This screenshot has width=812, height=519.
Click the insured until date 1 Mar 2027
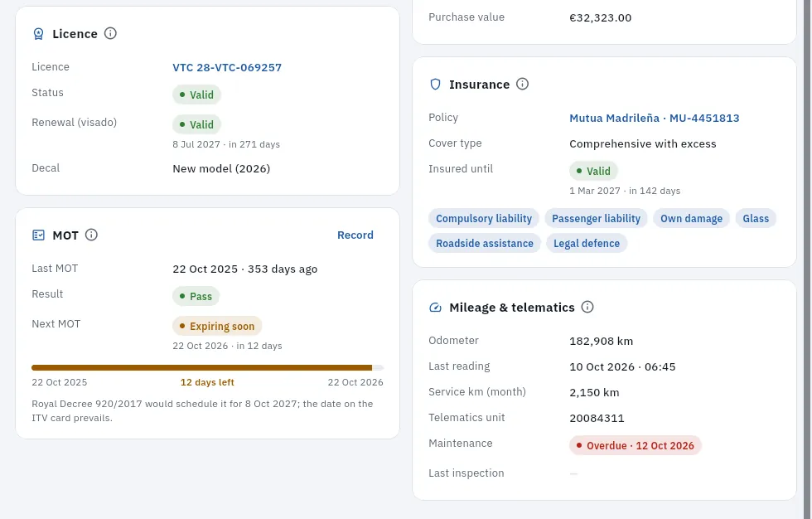(595, 192)
